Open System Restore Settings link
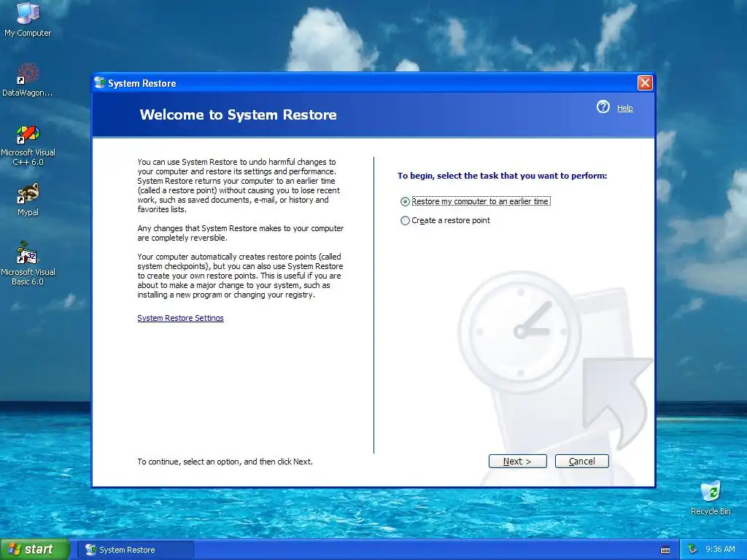This screenshot has height=560, width=747. 180,318
